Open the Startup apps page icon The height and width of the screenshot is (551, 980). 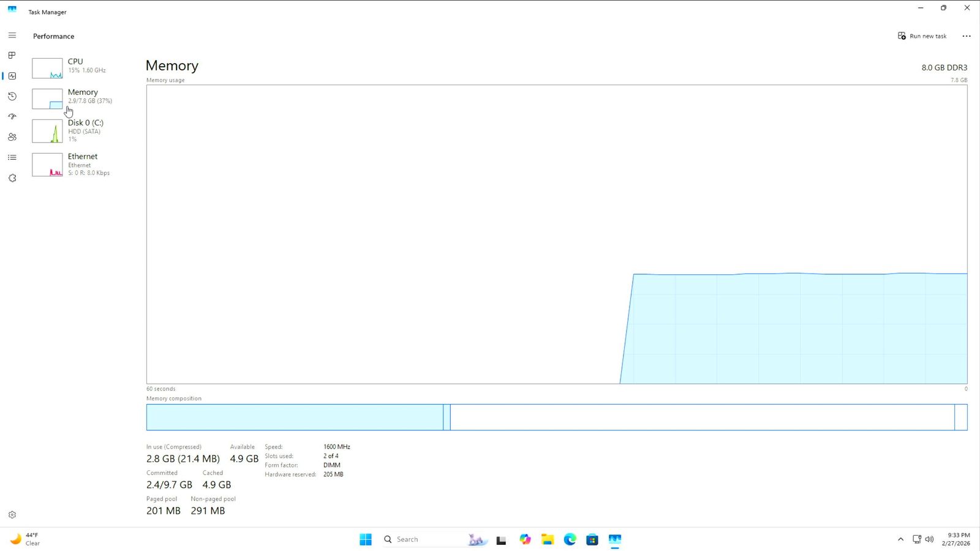[12, 116]
